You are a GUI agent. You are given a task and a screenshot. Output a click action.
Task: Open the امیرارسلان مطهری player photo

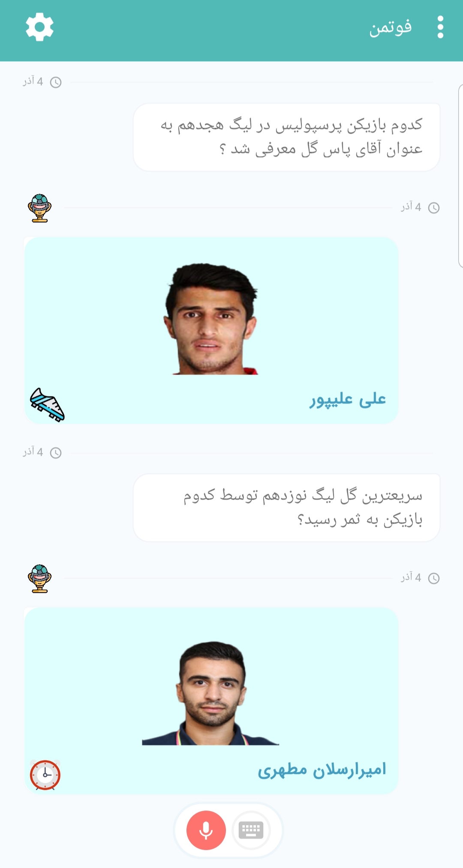211,693
